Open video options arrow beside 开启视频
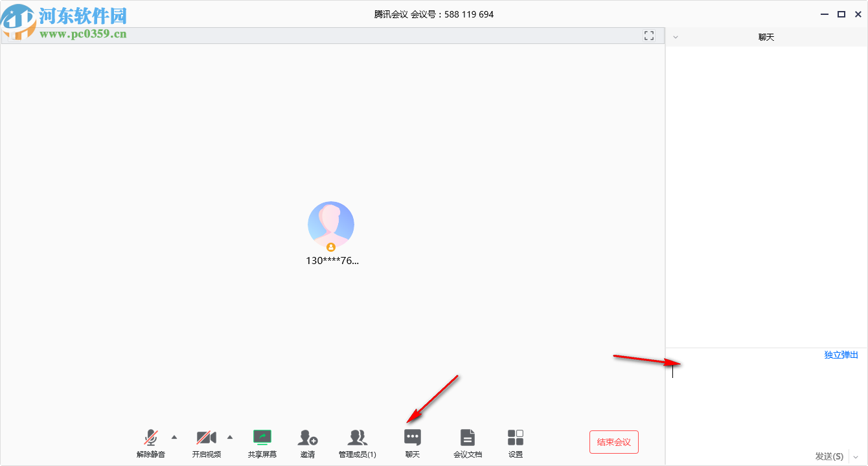Viewport: 868px width, 466px height. pos(230,437)
